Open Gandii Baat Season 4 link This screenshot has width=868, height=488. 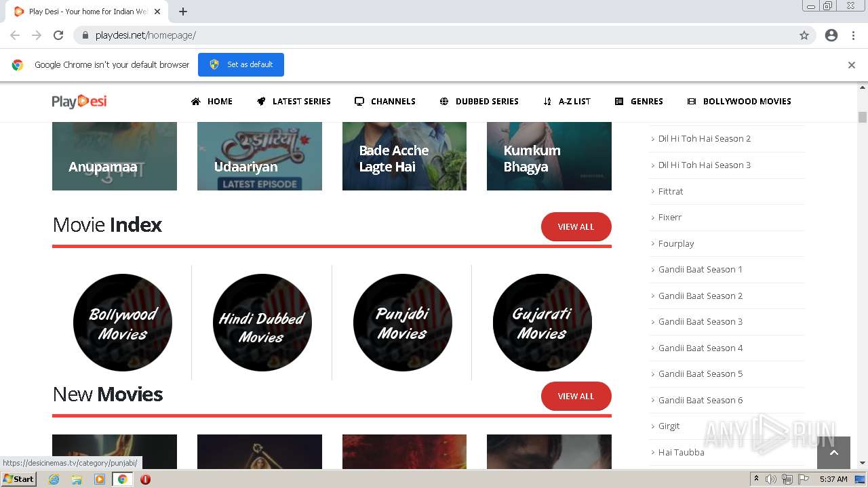[x=700, y=348]
